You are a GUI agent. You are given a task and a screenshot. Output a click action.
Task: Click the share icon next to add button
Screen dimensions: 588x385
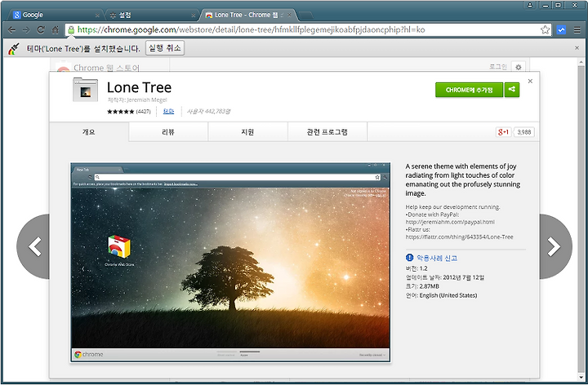512,90
